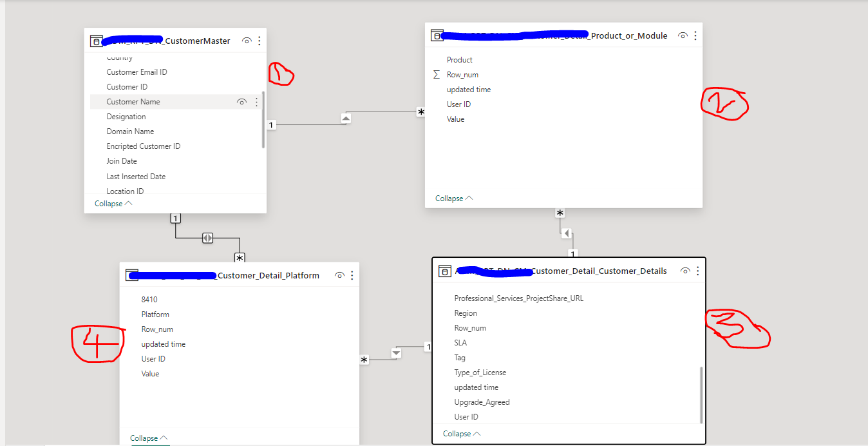This screenshot has height=446, width=868.
Task: Select the Type_of_License field
Action: (480, 373)
